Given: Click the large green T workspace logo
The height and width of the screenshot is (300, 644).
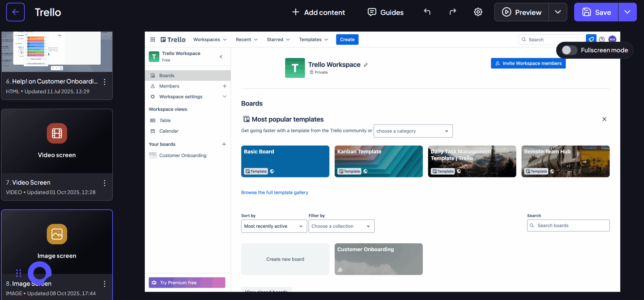Looking at the screenshot, I should click(295, 68).
